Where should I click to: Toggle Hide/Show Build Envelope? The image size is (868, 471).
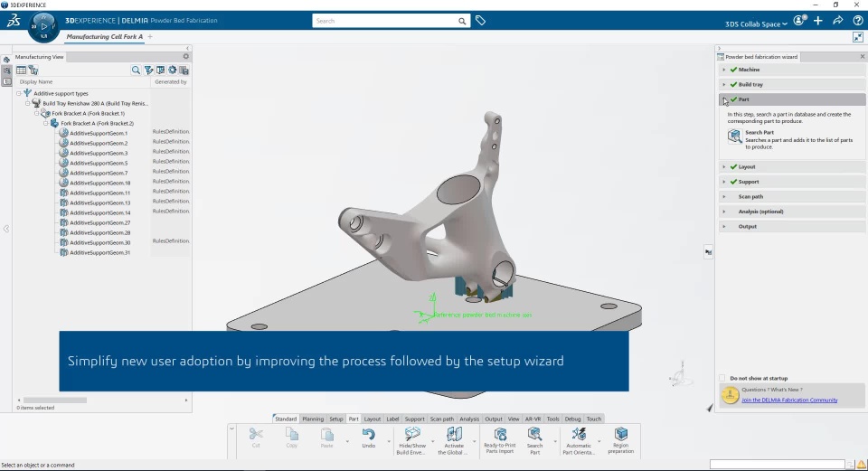point(412,434)
